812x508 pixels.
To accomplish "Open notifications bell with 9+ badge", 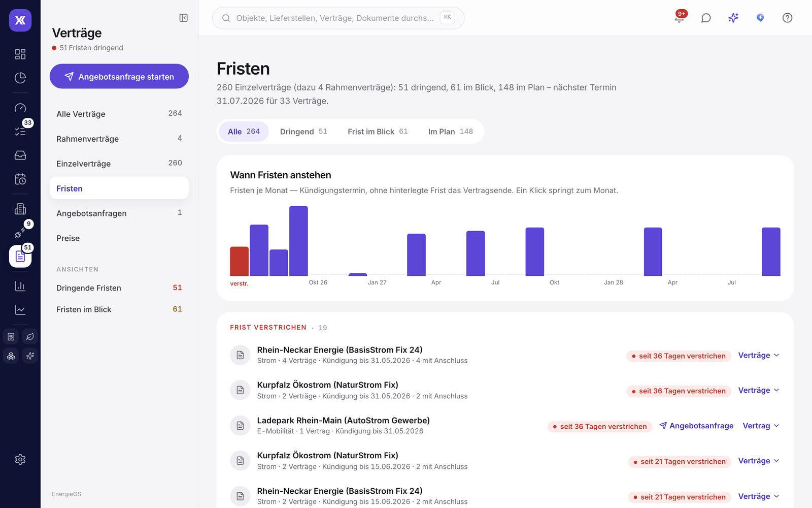I will point(679,18).
